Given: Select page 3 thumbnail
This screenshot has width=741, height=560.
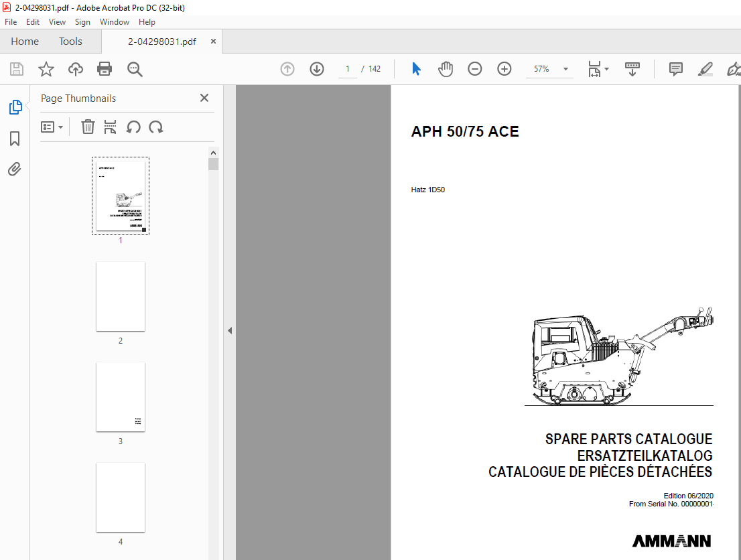Looking at the screenshot, I should 121,397.
